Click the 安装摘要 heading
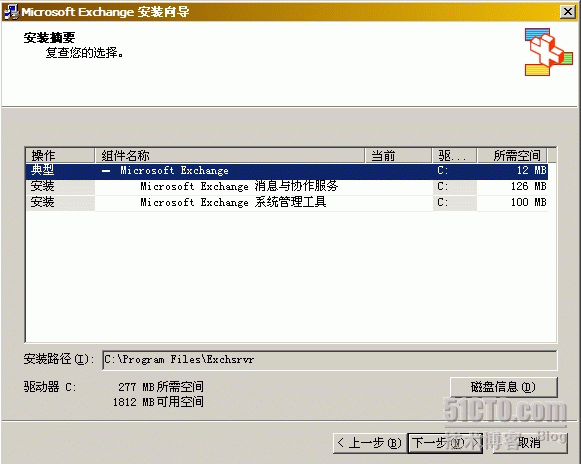The height and width of the screenshot is (464, 581). click(49, 37)
